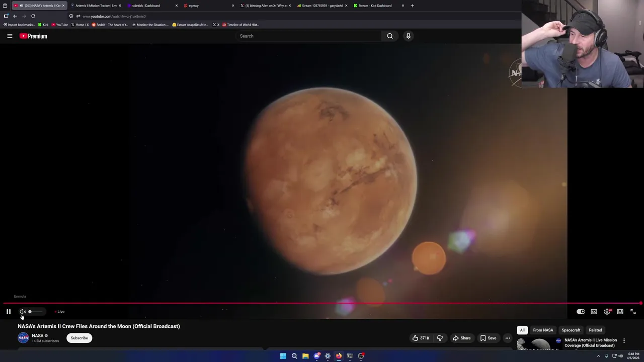Start voice search with microphone icon
This screenshot has height=362, width=644.
coord(408,36)
